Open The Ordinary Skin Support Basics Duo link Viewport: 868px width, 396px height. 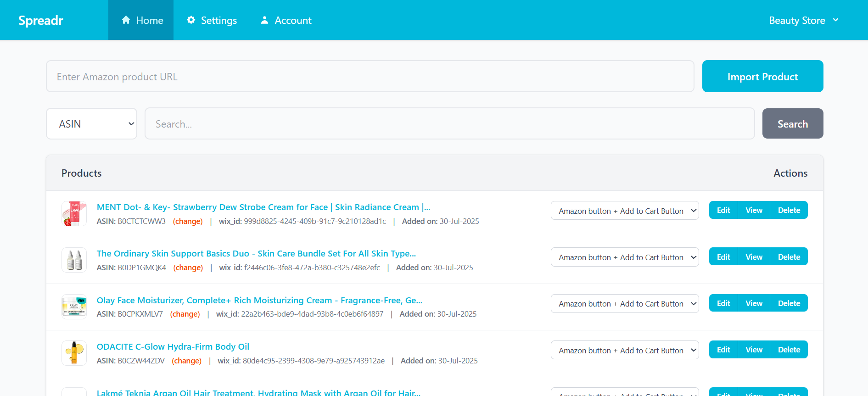[256, 254]
